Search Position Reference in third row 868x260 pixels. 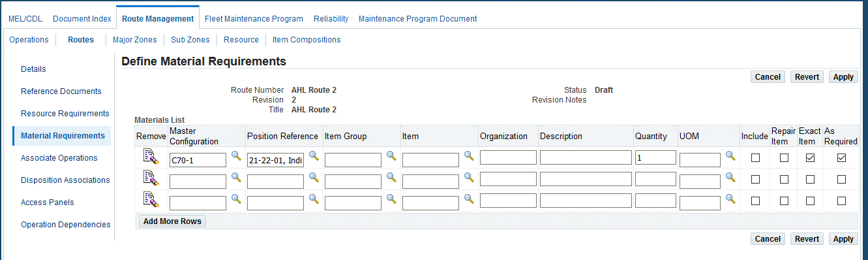click(314, 199)
